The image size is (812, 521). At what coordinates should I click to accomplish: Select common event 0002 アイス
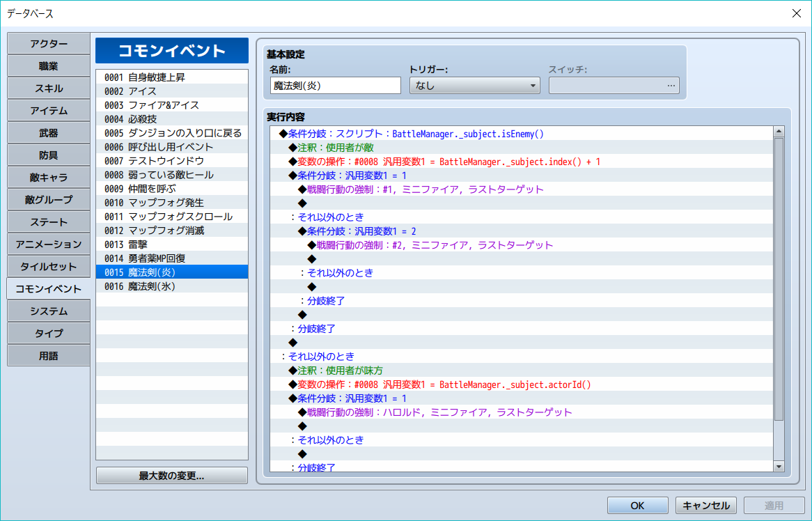pos(171,91)
